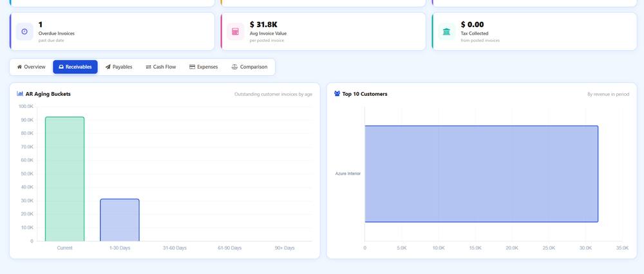
Task: Open the Cash Flow tab
Action: click(x=161, y=67)
